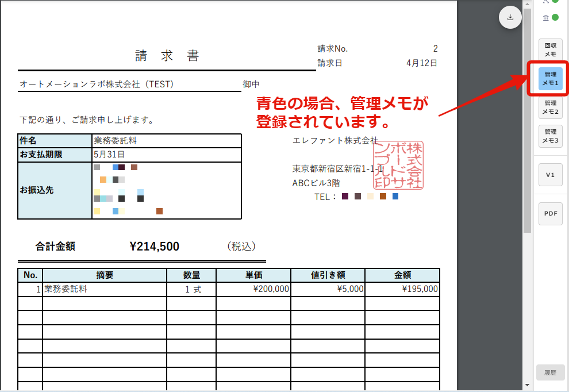Click the 請求書 document title

(x=167, y=56)
